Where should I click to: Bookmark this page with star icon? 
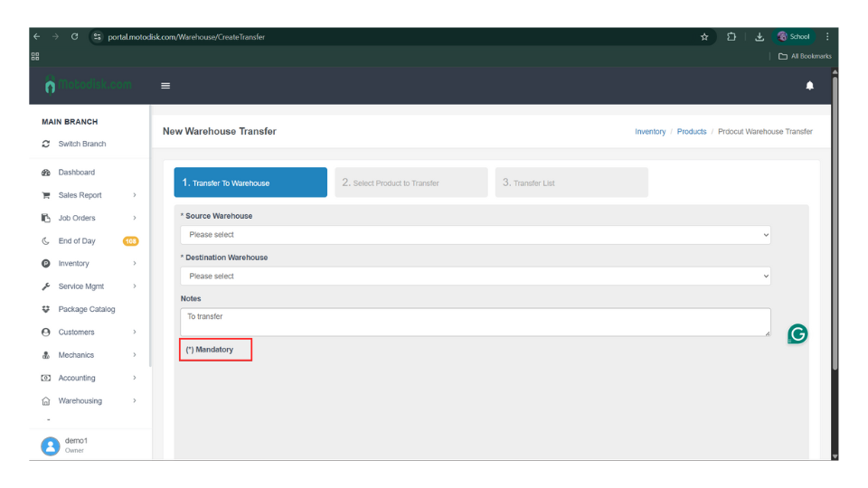pyautogui.click(x=704, y=37)
